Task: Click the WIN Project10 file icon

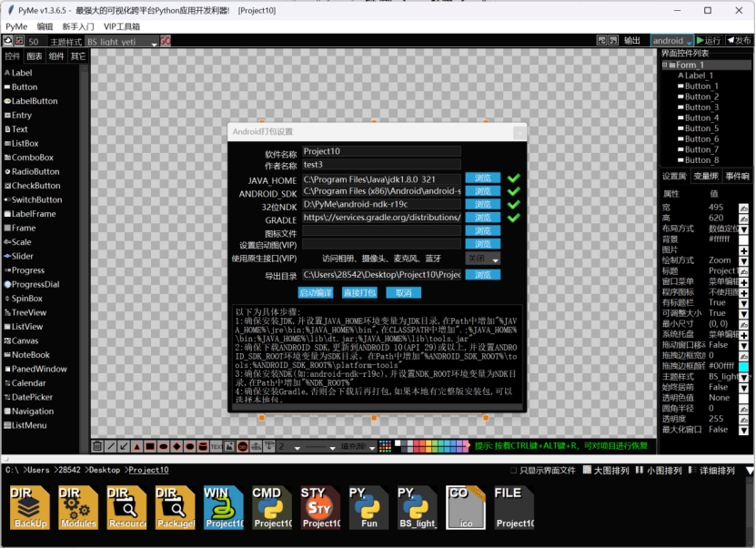Action: coord(224,507)
